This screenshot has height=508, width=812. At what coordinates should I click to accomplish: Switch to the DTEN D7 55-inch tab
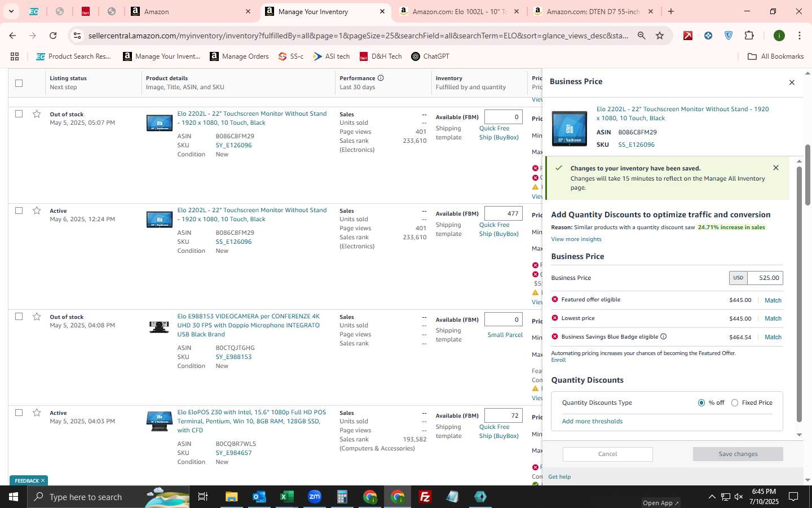[594, 11]
